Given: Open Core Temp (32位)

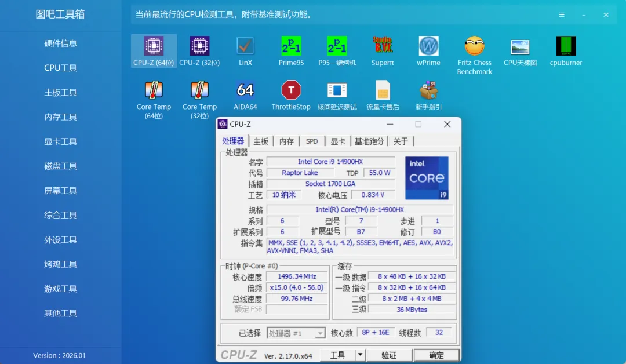Looking at the screenshot, I should 199,99.
